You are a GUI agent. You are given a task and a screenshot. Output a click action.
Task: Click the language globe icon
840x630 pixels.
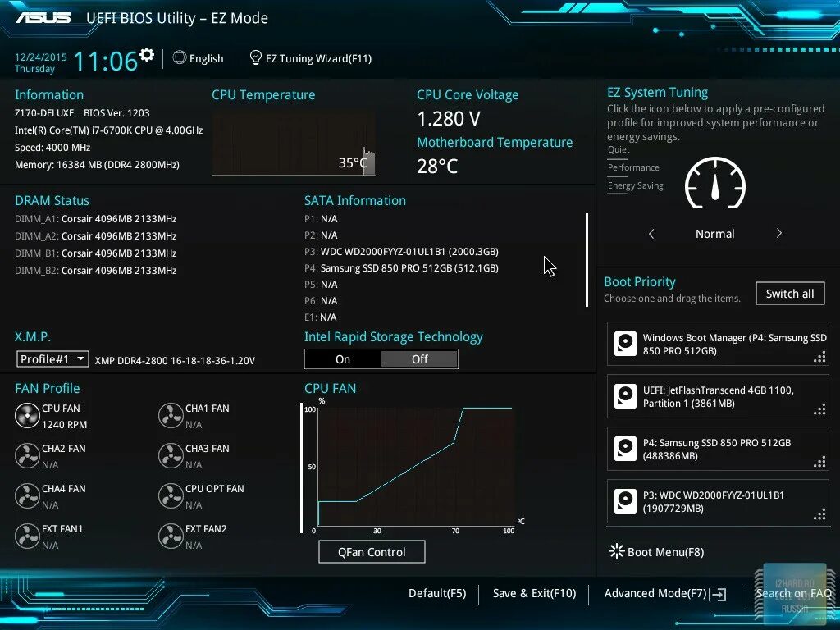pos(180,57)
